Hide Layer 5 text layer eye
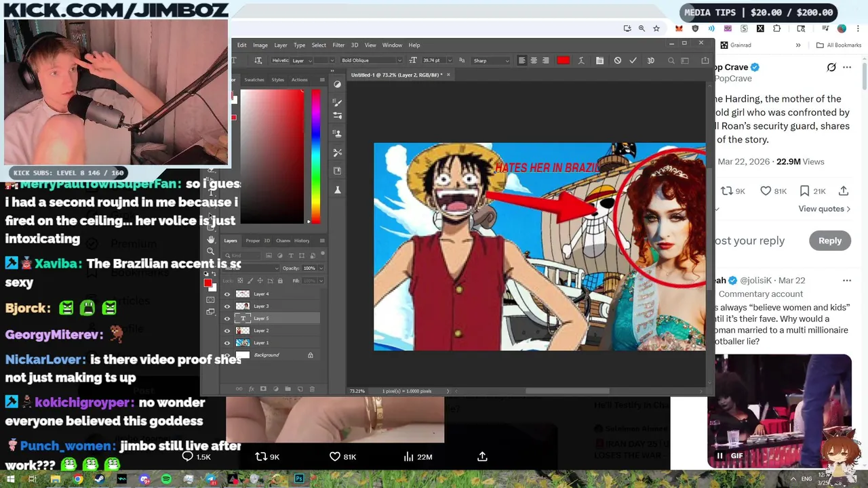Image resolution: width=868 pixels, height=488 pixels. click(227, 319)
